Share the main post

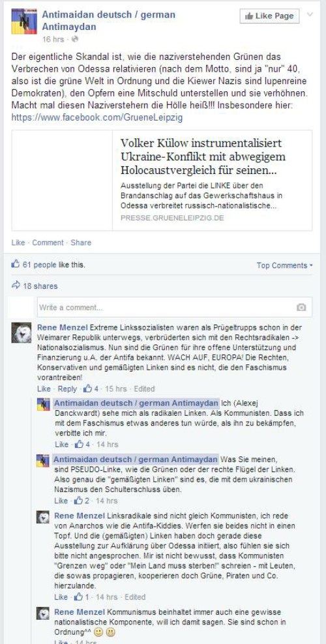(x=81, y=242)
